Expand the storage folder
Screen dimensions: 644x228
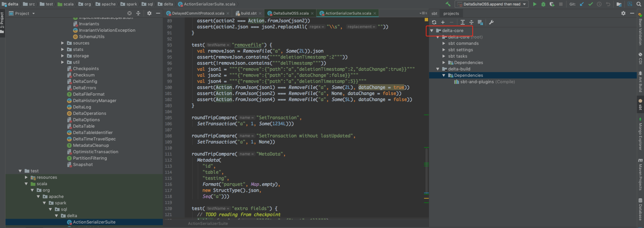coord(62,56)
